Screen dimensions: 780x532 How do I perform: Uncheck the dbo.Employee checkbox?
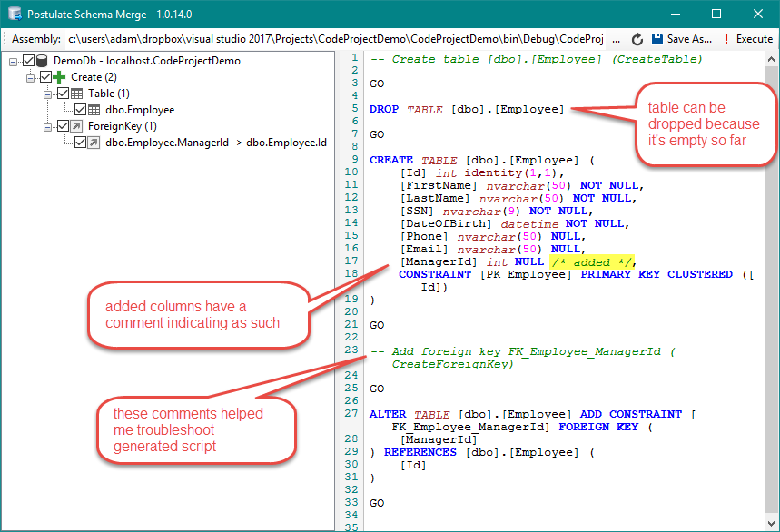pos(81,110)
